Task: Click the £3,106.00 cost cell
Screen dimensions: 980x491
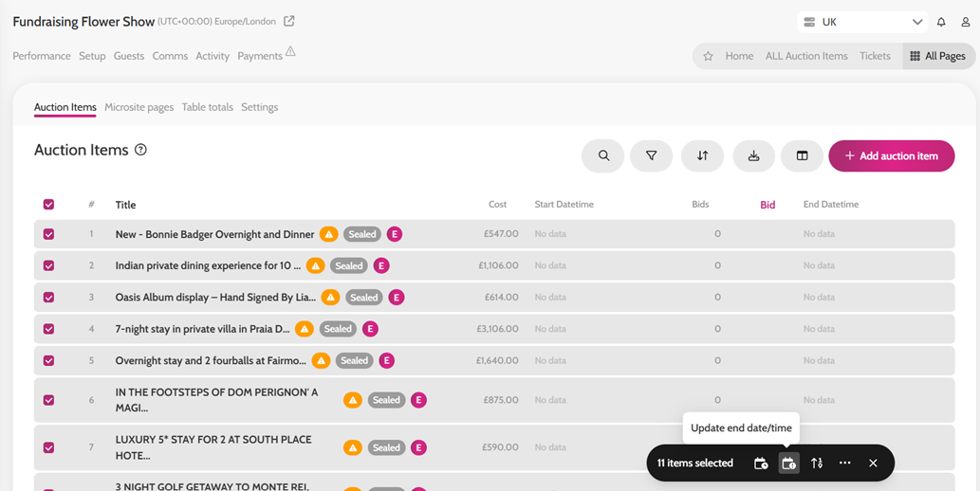Action: 497,329
